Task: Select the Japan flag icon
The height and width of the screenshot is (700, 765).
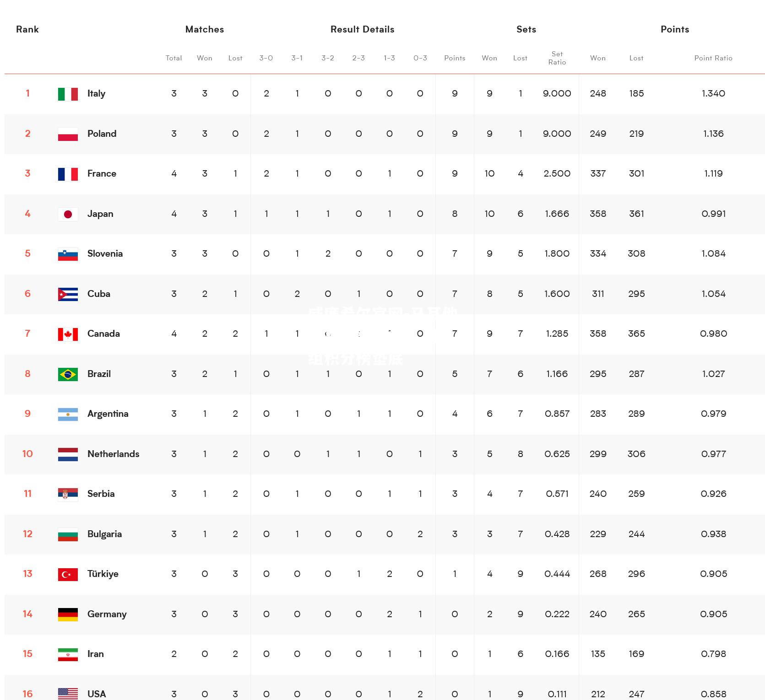Action: click(68, 214)
